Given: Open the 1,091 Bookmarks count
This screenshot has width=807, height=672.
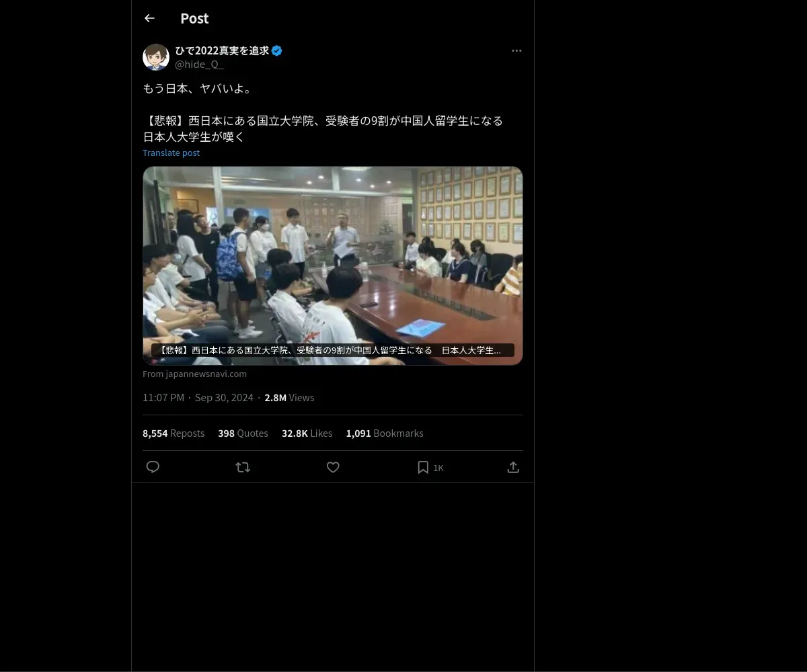Looking at the screenshot, I should click(x=385, y=433).
